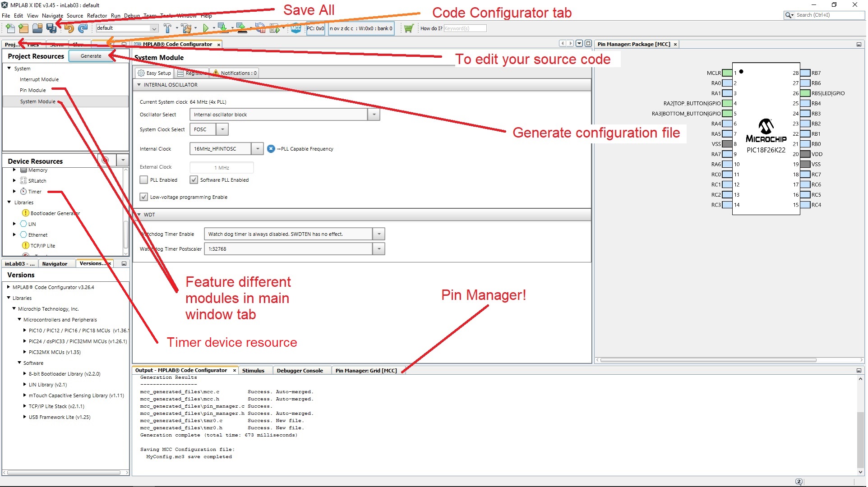Screen dimensions: 868x487
Task: Expand the Timer node in Device Resources
Action: coord(14,192)
